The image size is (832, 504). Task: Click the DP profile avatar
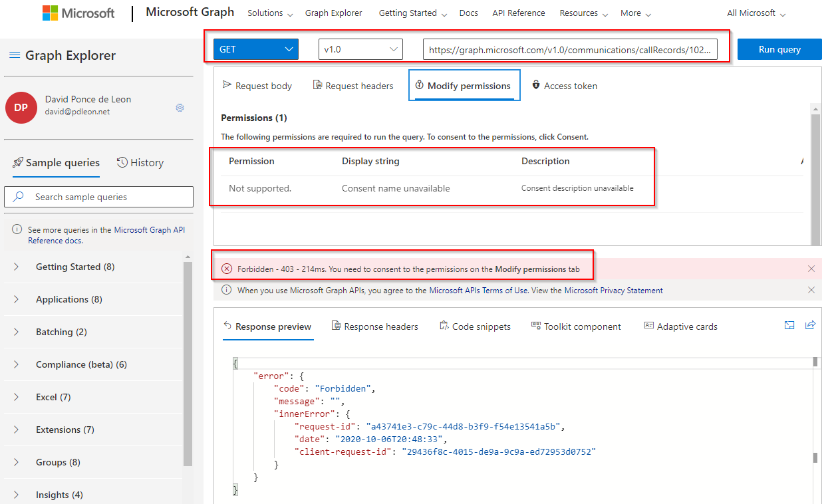click(21, 108)
